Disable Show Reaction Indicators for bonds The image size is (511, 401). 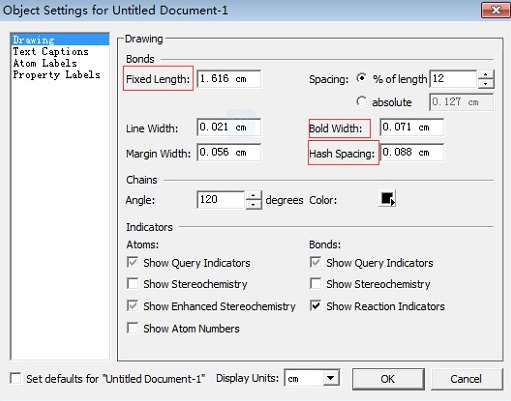coord(315,306)
